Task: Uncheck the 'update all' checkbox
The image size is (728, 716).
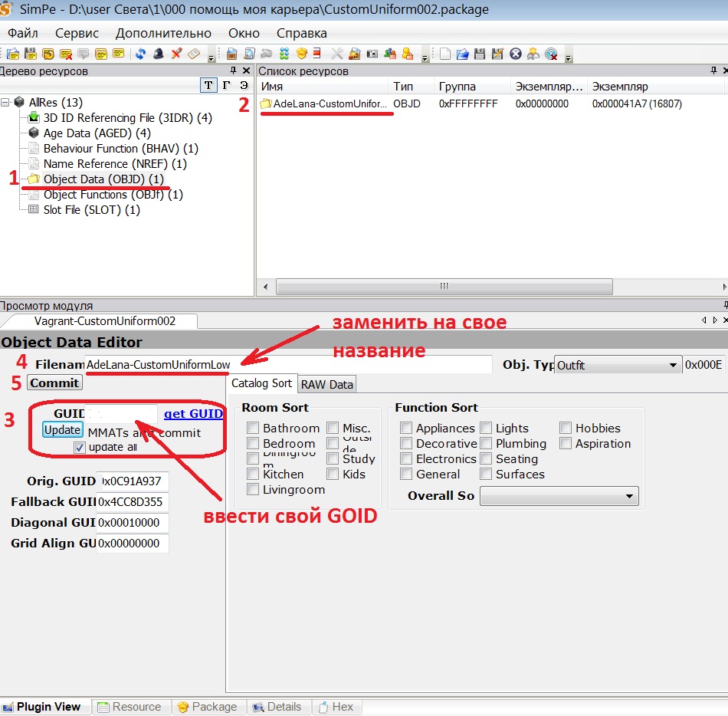Action: [x=79, y=447]
